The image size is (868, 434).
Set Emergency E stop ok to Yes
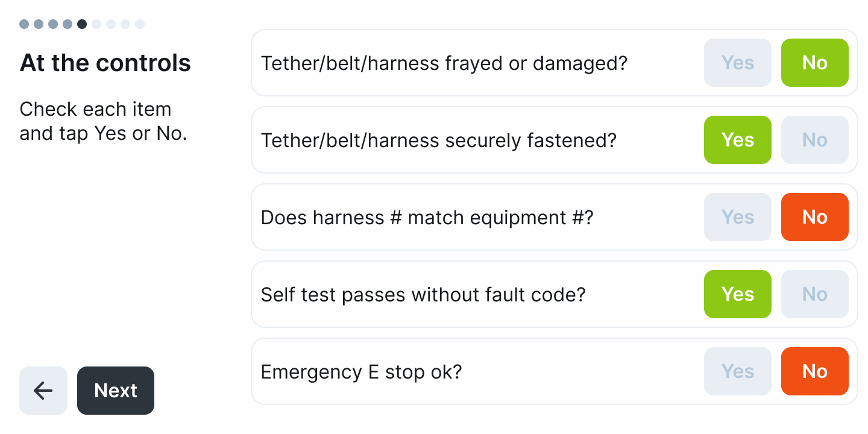738,371
